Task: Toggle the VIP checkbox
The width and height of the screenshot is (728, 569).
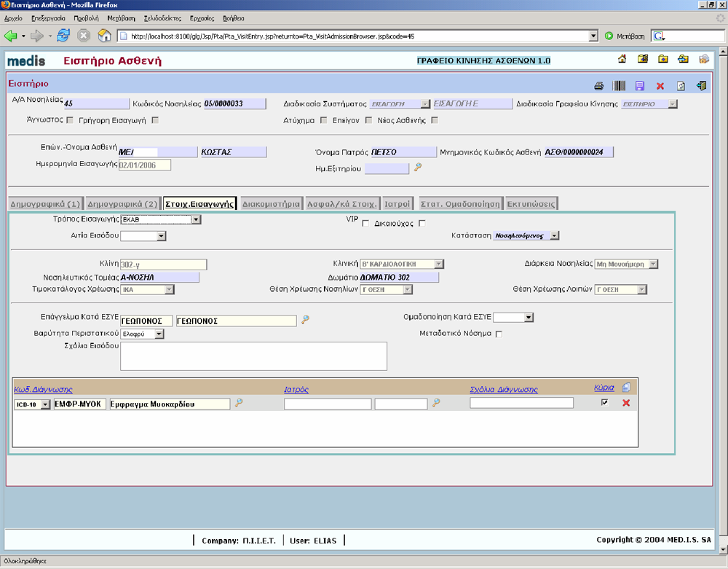Action: tap(365, 223)
